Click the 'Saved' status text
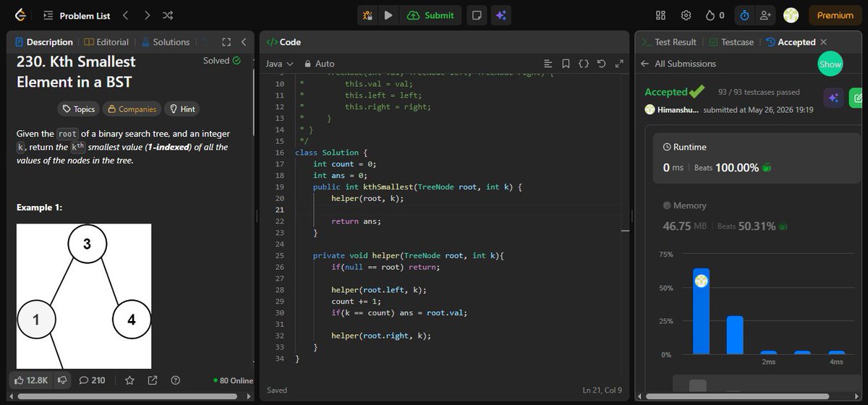Screen dimensions: 868x405 pyautogui.click(x=277, y=390)
